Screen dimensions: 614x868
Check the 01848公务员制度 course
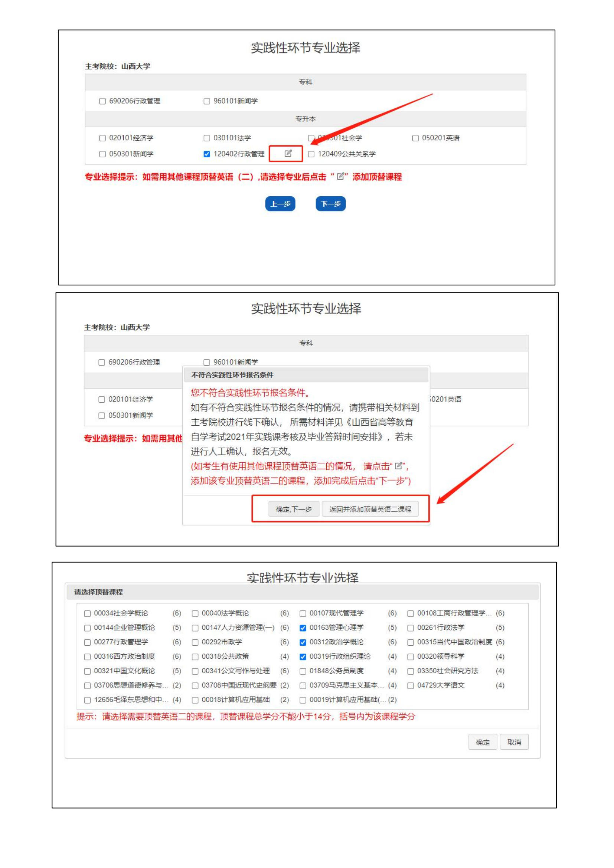303,671
